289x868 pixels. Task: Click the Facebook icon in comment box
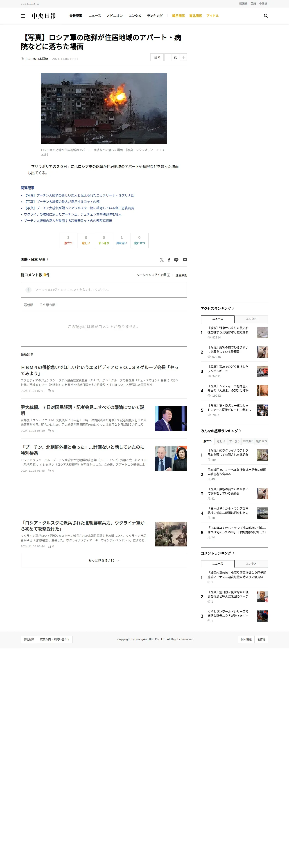point(29,290)
